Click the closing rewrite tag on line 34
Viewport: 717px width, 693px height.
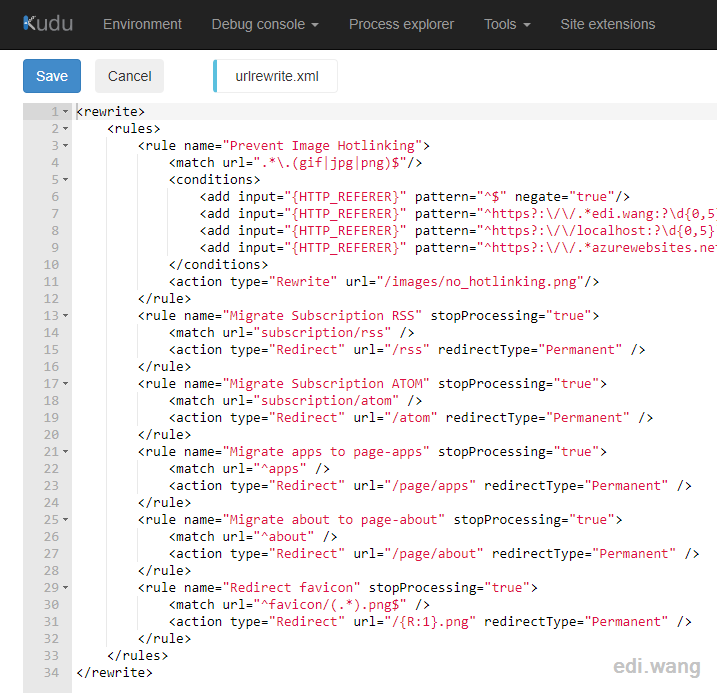[114, 673]
